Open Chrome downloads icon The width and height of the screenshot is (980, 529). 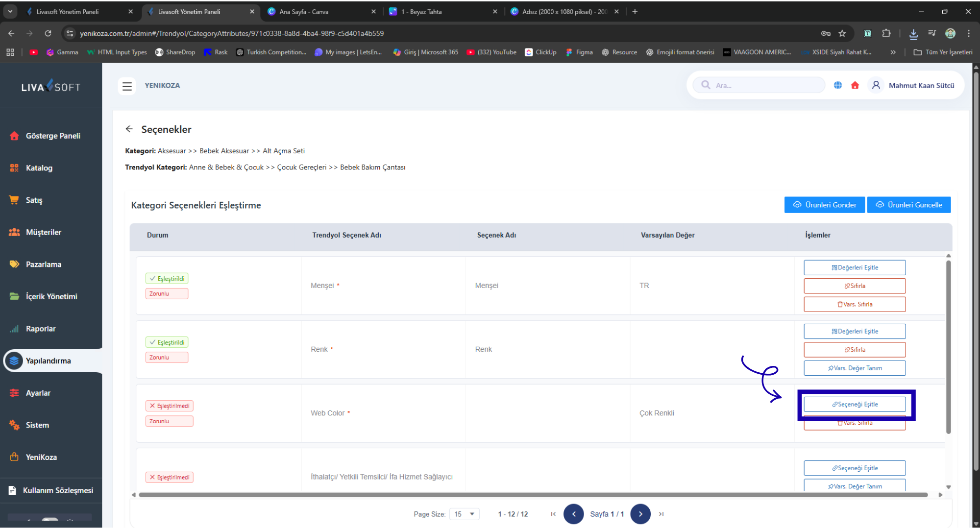[x=913, y=33]
